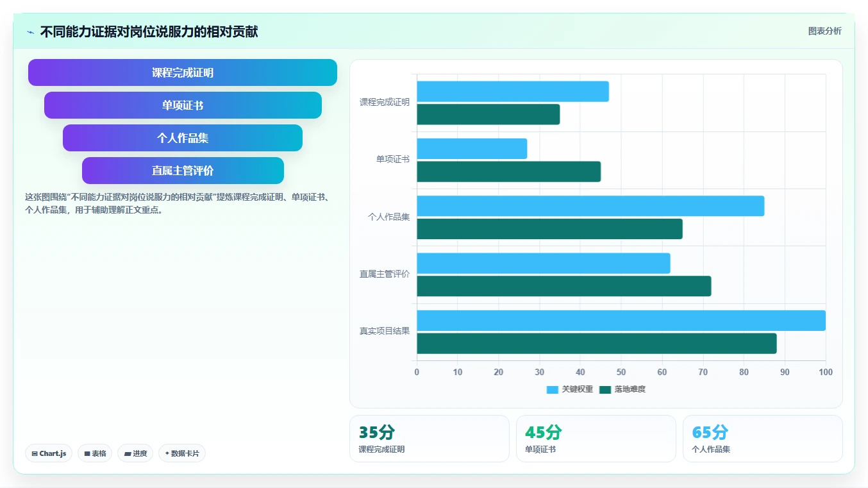Click the 关键权重 bar for 个人作品集

click(x=590, y=206)
